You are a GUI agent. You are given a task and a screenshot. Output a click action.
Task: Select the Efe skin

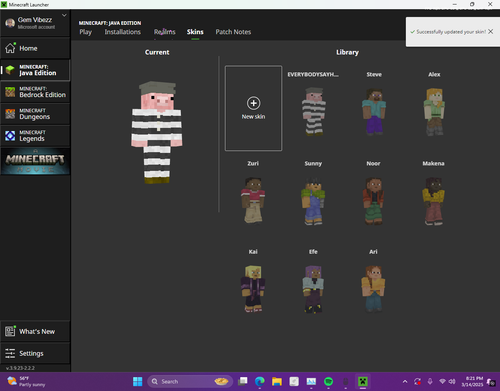[x=313, y=289]
